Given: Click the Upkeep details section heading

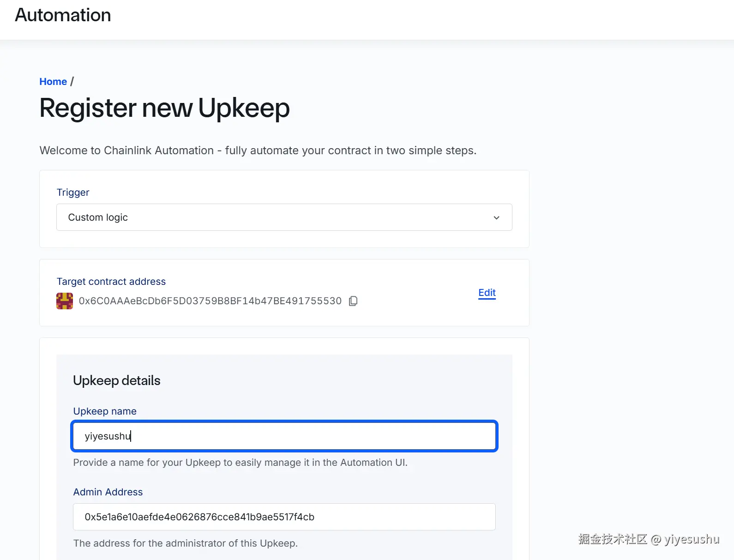Looking at the screenshot, I should point(117,380).
